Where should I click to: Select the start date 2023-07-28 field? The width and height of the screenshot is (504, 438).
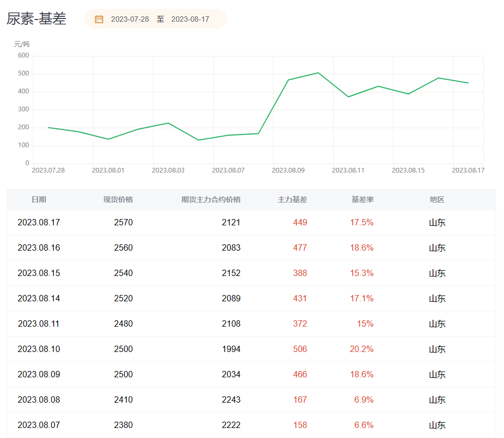[130, 20]
